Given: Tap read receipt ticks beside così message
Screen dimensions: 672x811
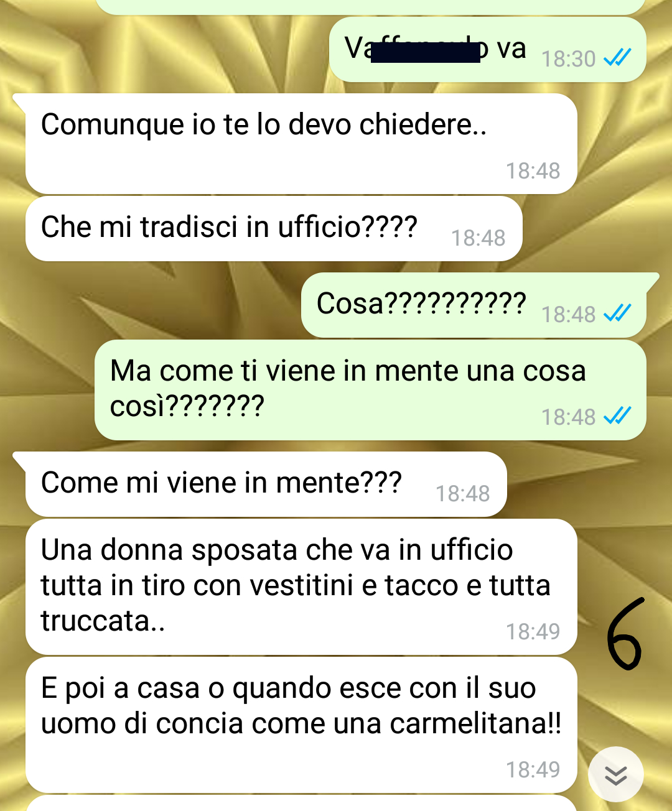Looking at the screenshot, I should (617, 415).
